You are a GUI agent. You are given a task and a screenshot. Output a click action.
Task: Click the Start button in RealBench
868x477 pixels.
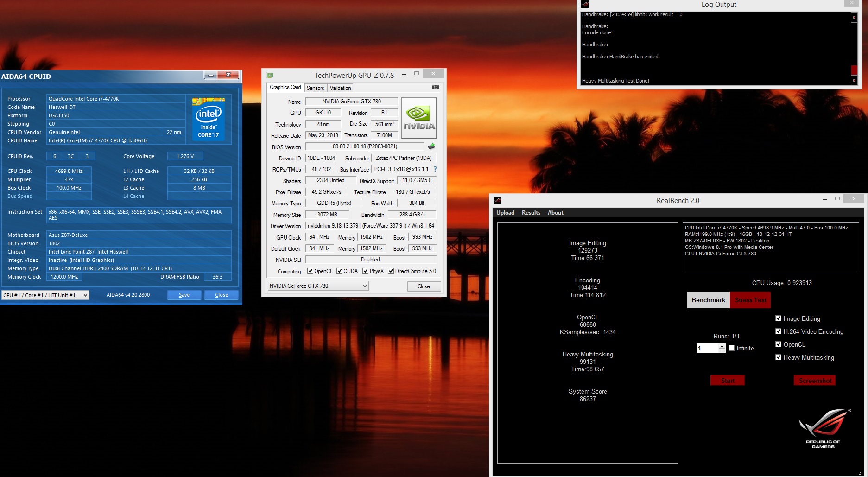point(728,381)
